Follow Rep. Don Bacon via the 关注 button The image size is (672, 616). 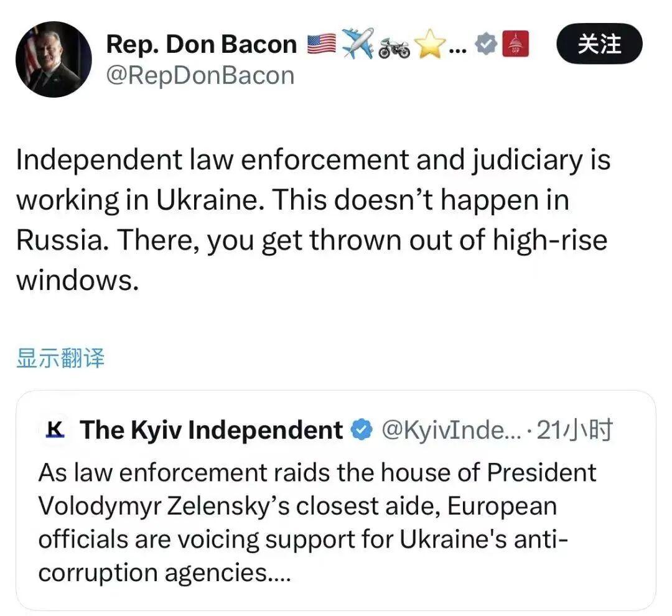tap(599, 44)
